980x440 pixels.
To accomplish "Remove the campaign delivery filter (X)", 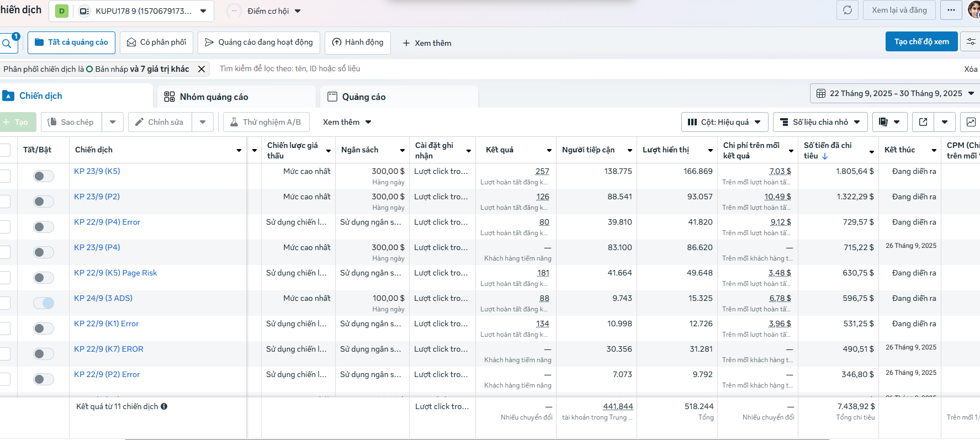I will (x=202, y=69).
